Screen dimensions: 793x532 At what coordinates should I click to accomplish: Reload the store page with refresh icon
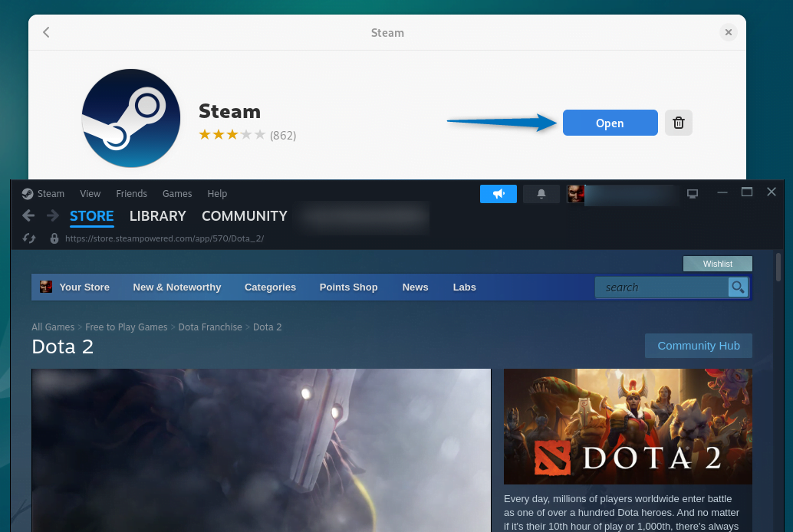tap(29, 238)
